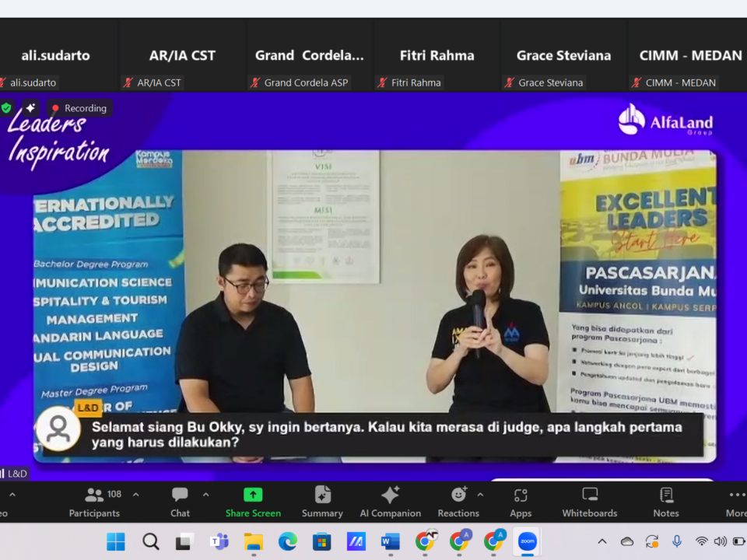
Task: Open Windows Search from the taskbar
Action: click(150, 541)
